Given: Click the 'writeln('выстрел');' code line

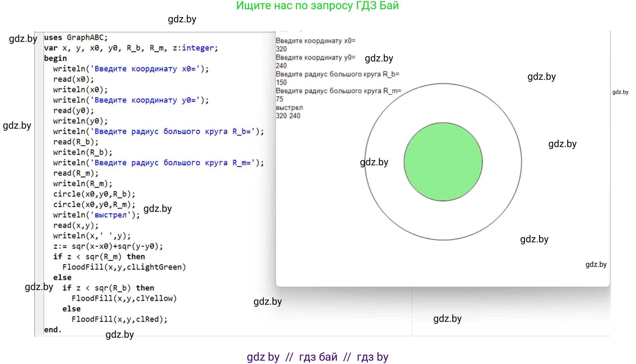Looking at the screenshot, I should 96,215.
